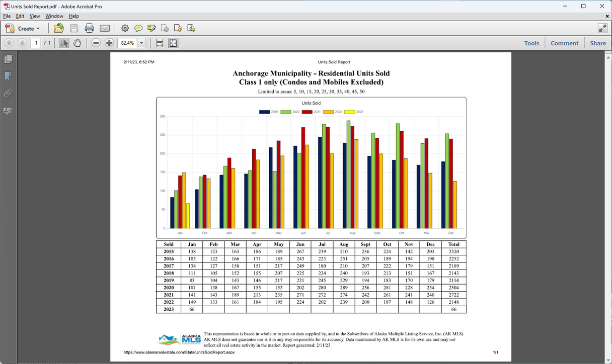Click the page number input field
Image resolution: width=612 pixels, height=364 pixels.
coord(36,43)
